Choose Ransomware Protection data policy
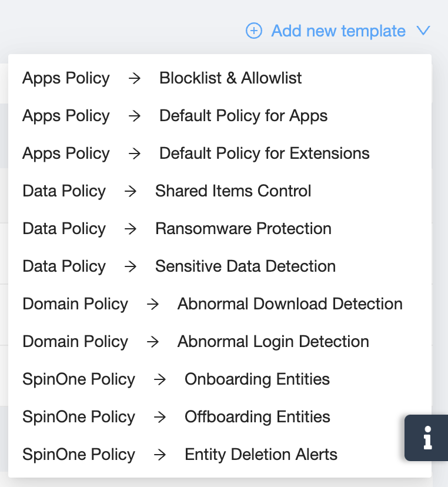The height and width of the screenshot is (487, 448). tap(243, 229)
